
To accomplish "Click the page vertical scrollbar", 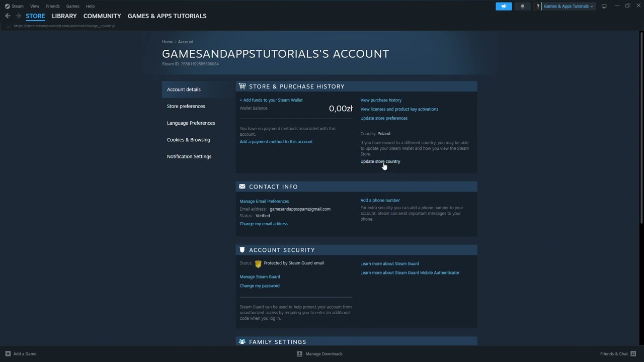I will (641, 127).
